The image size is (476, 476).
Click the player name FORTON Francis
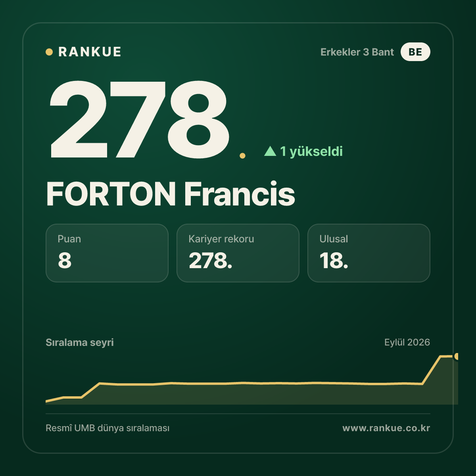click(171, 194)
